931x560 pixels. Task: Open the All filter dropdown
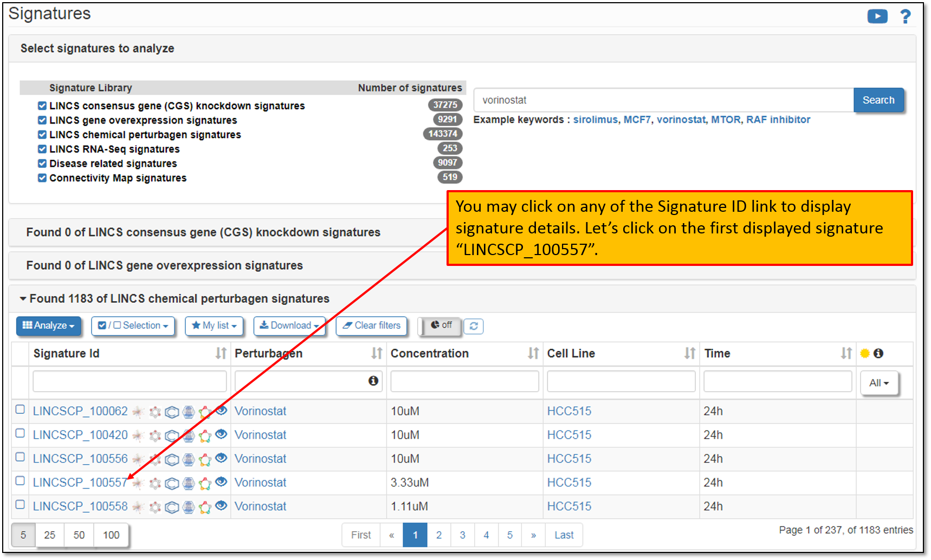click(x=879, y=383)
